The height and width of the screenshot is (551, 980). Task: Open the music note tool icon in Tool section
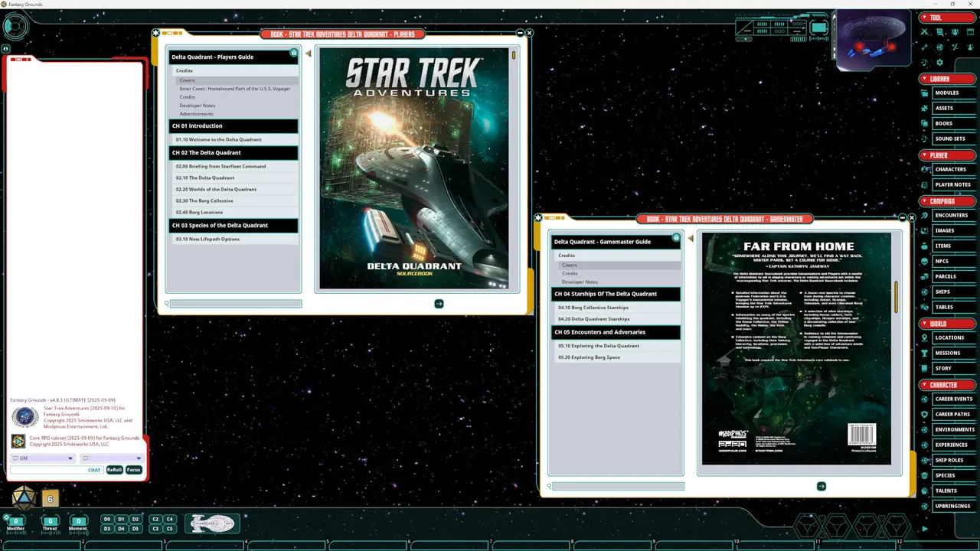coord(925,63)
